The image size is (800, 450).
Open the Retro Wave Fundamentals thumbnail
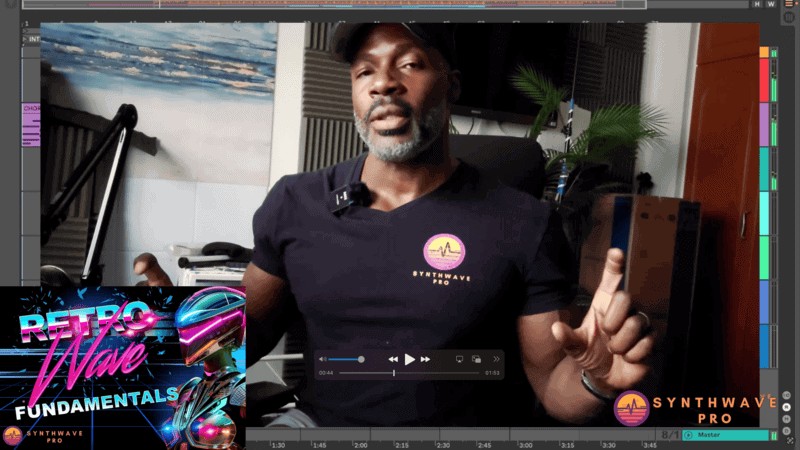(x=122, y=368)
